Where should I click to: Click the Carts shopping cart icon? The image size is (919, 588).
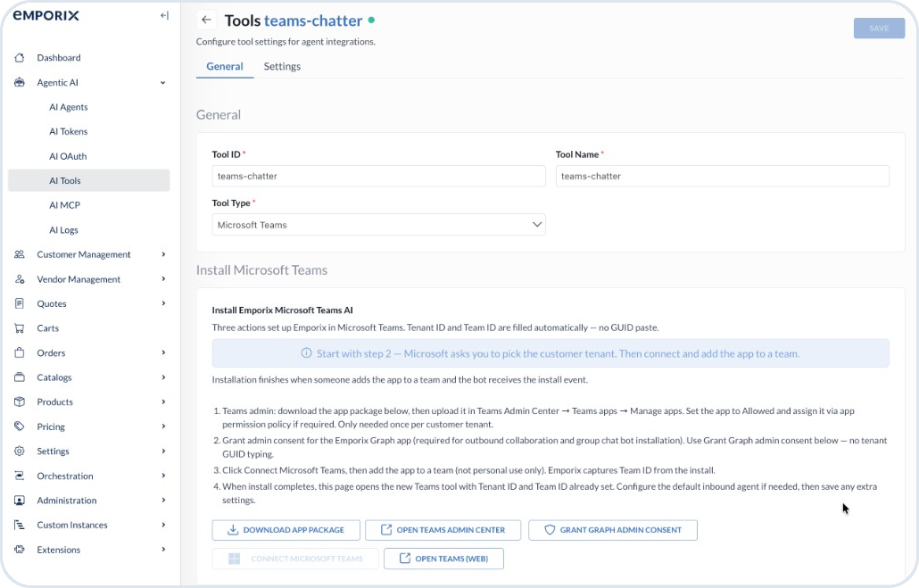(20, 328)
